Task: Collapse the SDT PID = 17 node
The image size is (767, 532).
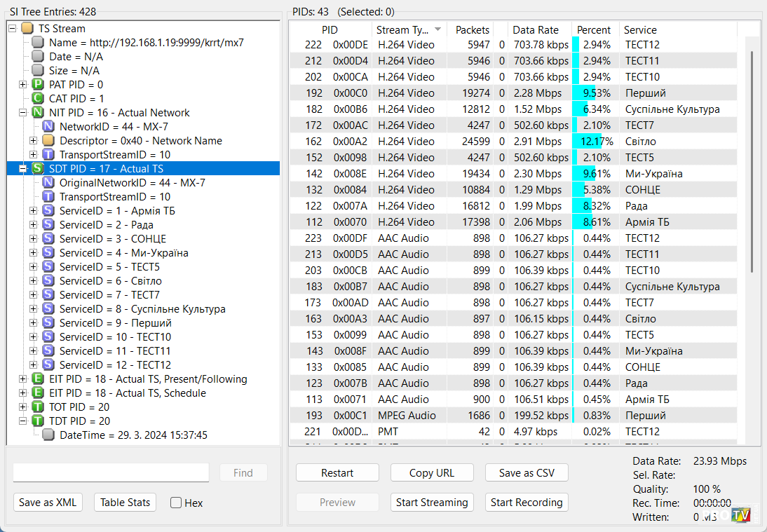Action: [x=22, y=169]
